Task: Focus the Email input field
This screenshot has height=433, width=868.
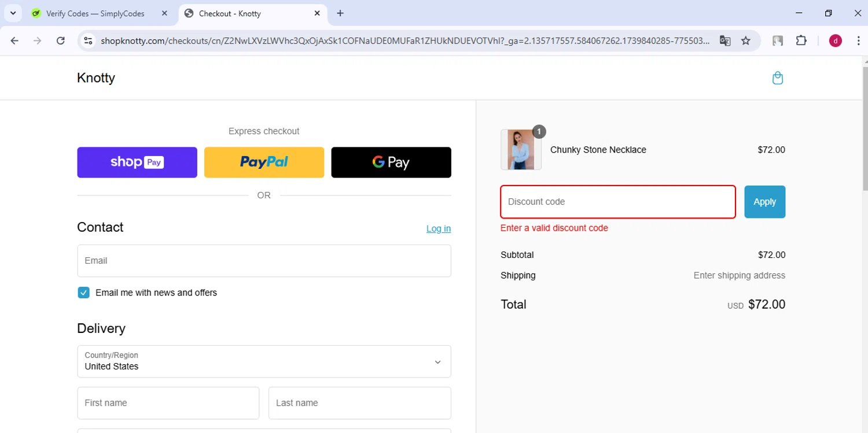Action: point(264,261)
